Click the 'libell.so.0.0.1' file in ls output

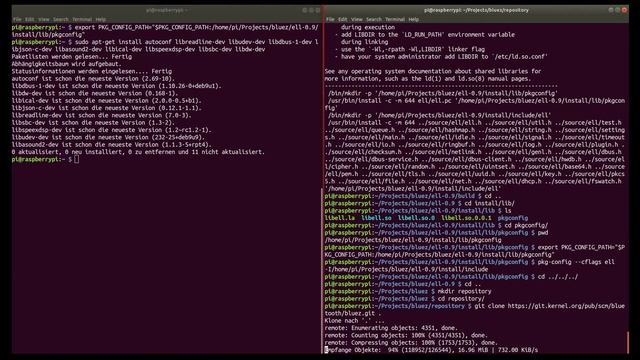click(466, 218)
